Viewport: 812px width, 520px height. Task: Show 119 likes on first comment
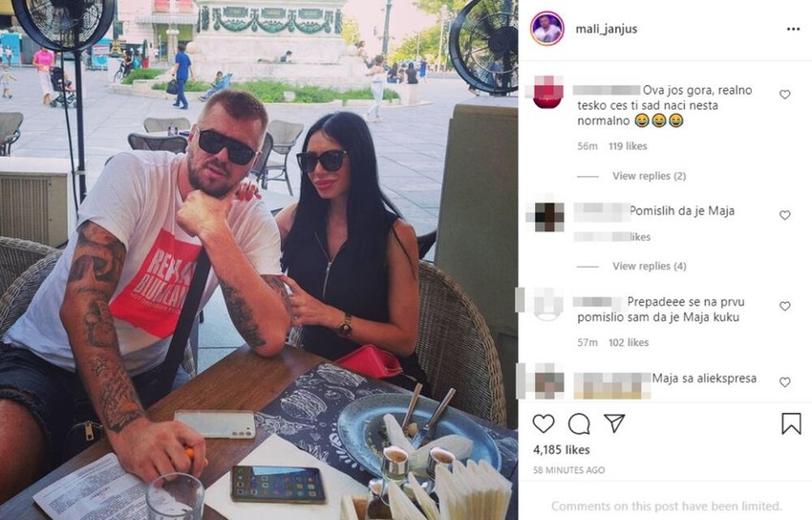point(628,146)
